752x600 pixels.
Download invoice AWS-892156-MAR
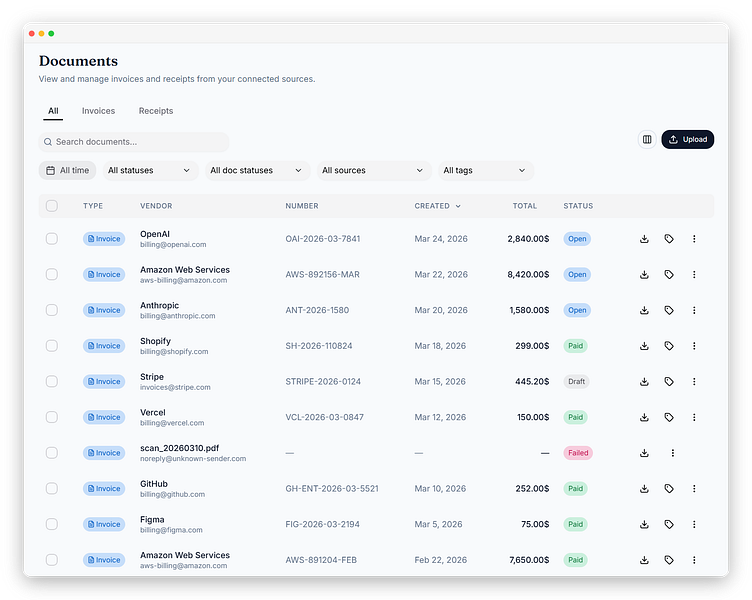pyautogui.click(x=644, y=274)
